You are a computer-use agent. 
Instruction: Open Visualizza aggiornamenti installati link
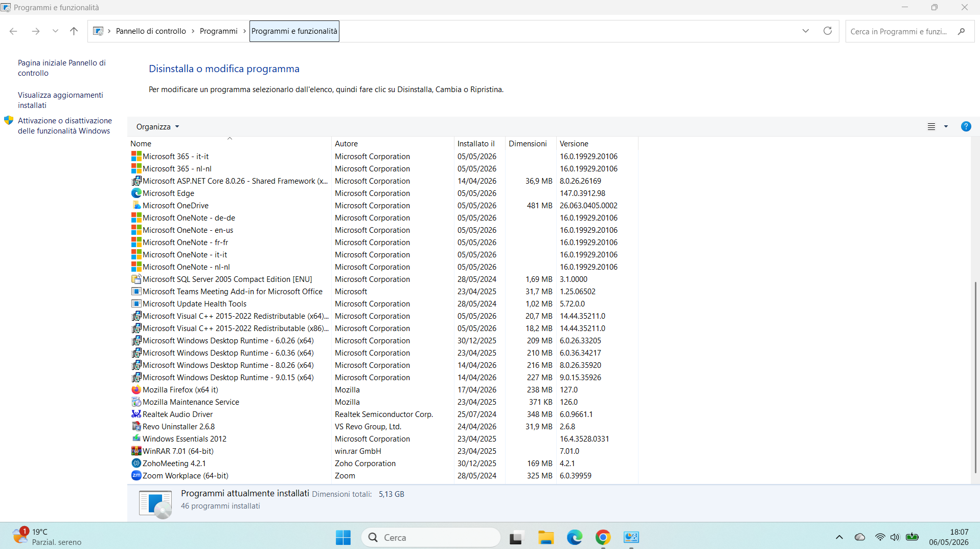coord(60,100)
